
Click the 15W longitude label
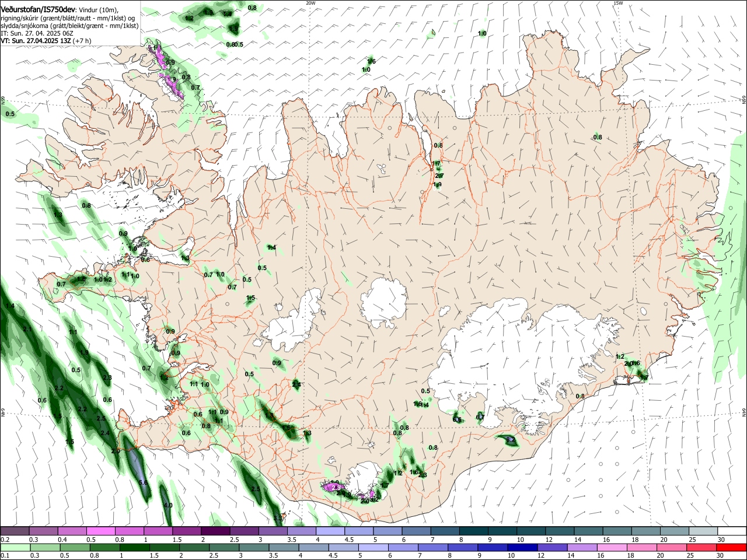point(618,3)
